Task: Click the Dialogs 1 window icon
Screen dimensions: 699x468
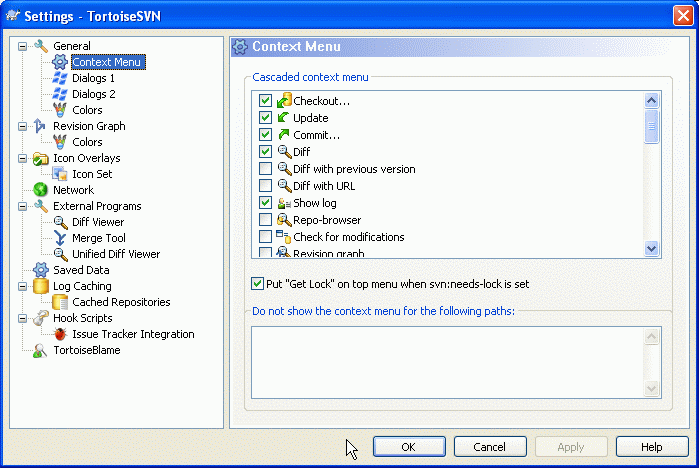Action: coord(60,78)
